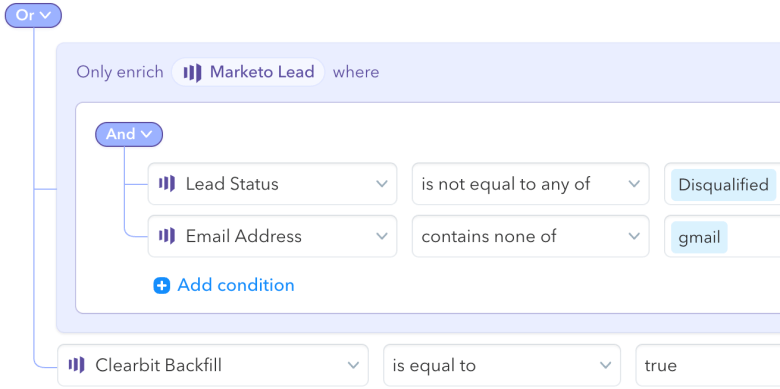Click the 'true' value field

(707, 365)
